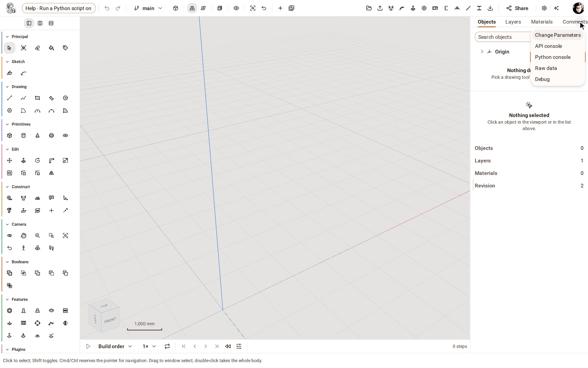
Task: Activate the Line drawing tool
Action: [10, 98]
